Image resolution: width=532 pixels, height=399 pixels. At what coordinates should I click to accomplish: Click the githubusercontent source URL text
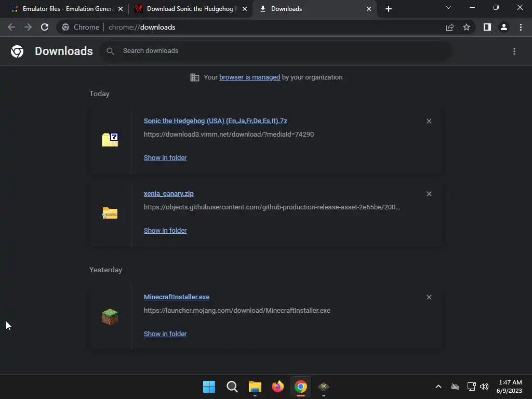(272, 207)
